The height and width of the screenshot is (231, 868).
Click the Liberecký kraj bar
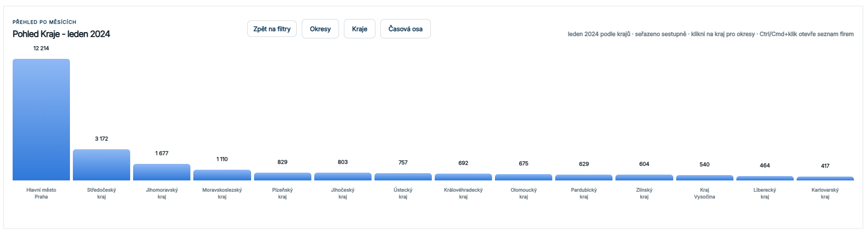tap(765, 178)
